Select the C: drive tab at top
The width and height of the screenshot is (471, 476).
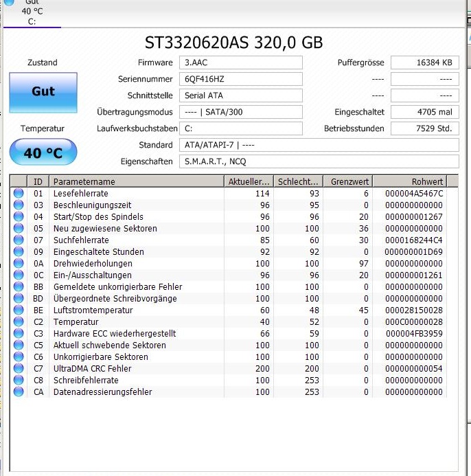coord(32,13)
